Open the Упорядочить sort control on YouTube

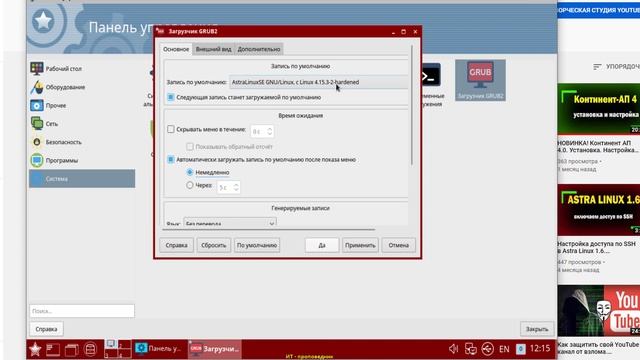click(616, 66)
